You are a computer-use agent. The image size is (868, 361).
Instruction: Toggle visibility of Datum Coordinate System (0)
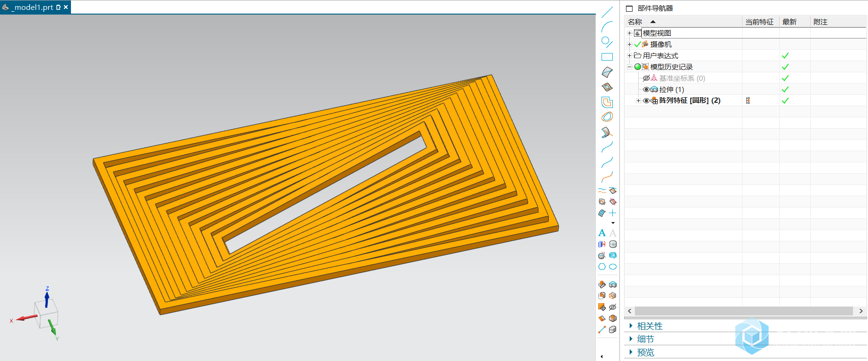tap(646, 78)
